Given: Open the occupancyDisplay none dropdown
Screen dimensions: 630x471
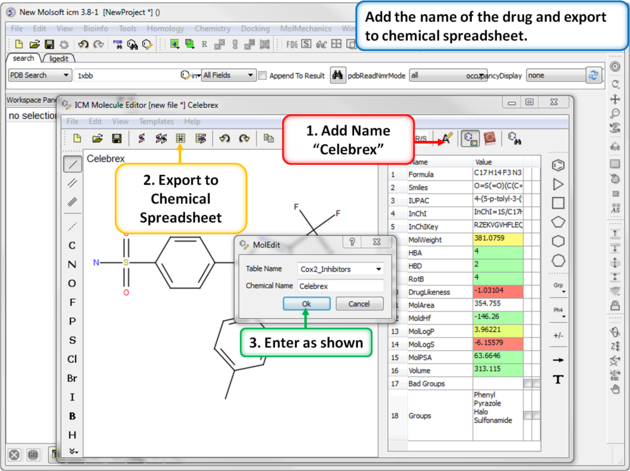Looking at the screenshot, I should click(x=556, y=75).
